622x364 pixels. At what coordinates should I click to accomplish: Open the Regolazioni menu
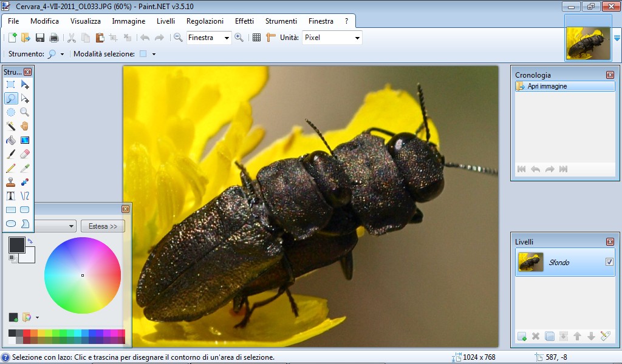[x=205, y=21]
